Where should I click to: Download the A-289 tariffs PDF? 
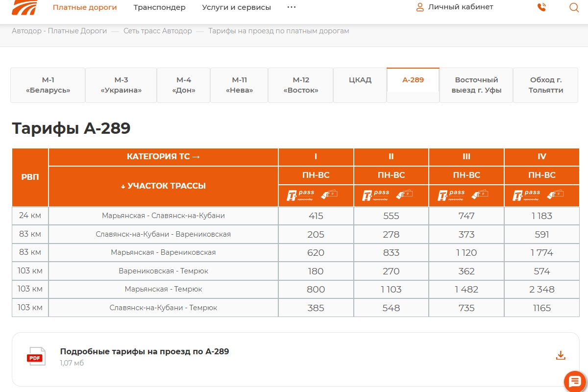coord(561,355)
